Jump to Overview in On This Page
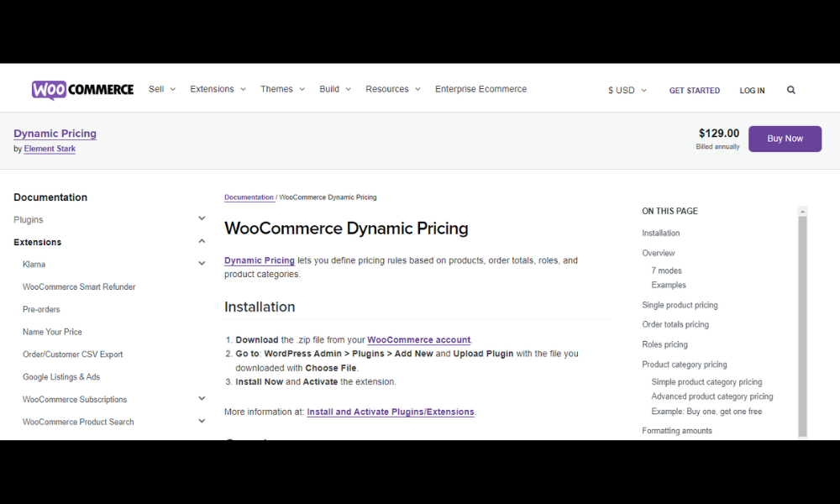 tap(659, 253)
